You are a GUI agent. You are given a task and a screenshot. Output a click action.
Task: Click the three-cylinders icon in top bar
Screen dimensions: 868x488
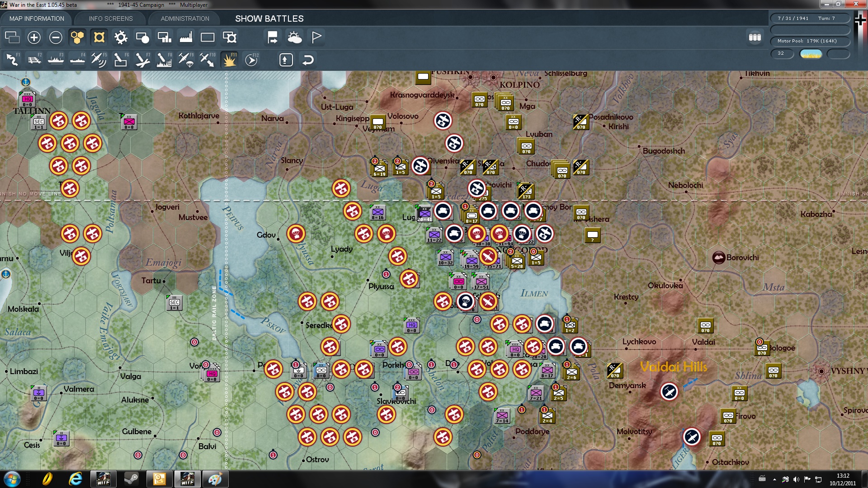755,38
